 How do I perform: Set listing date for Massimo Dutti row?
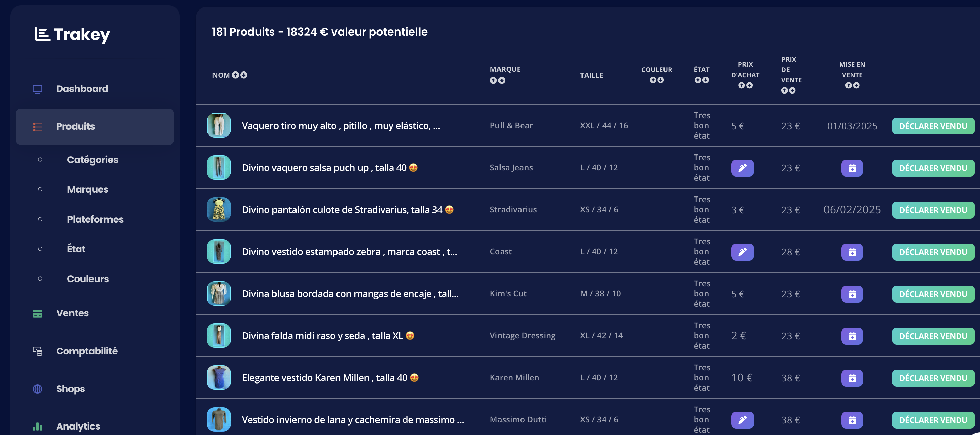click(852, 420)
